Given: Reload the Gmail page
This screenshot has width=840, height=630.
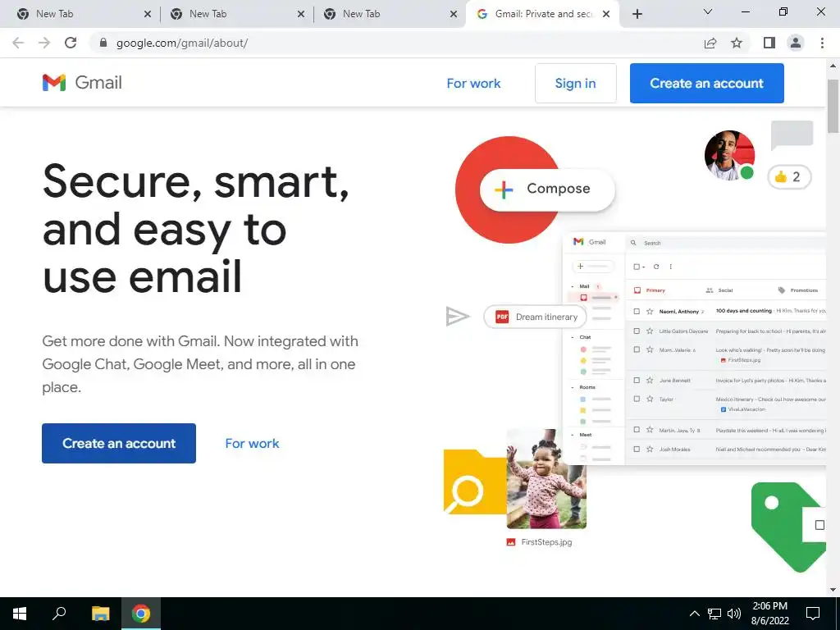Looking at the screenshot, I should pos(71,43).
